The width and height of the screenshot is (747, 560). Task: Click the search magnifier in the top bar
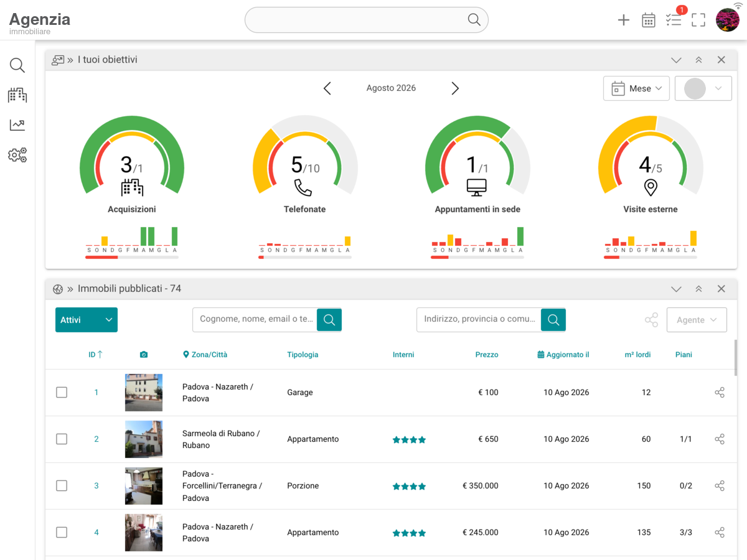[x=474, y=20]
